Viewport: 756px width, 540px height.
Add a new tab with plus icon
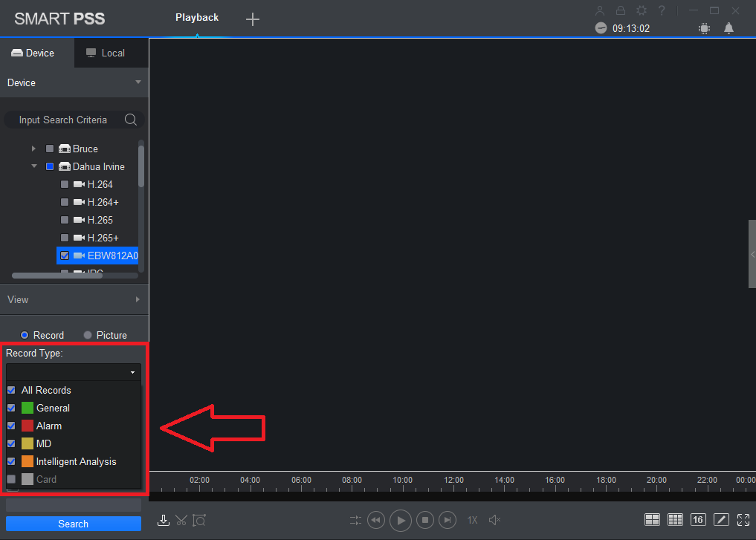pos(253,19)
